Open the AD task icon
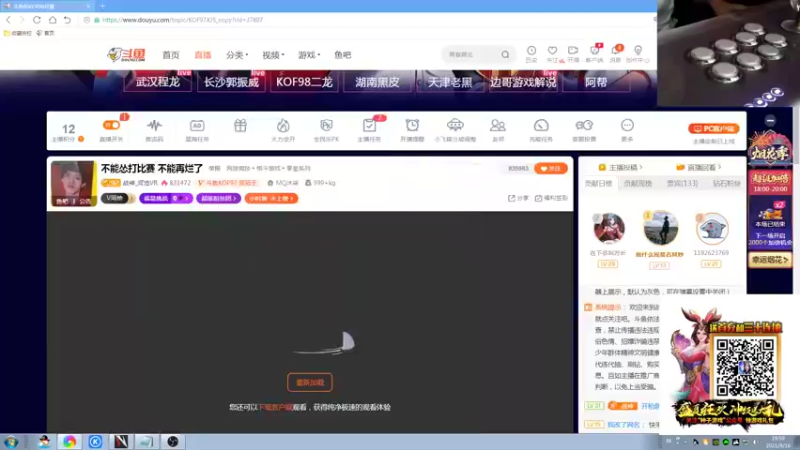Screen dimensions: 800x450 197,126
